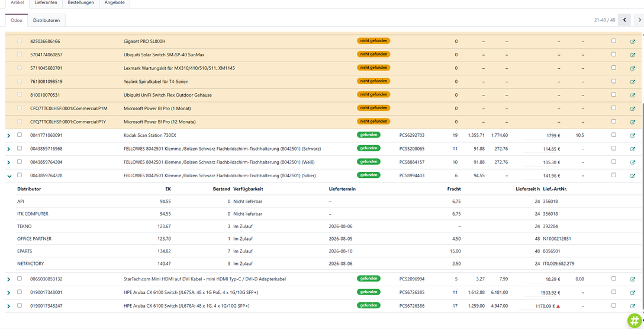Click the OFFICE PARTNER distributor name

34,238
